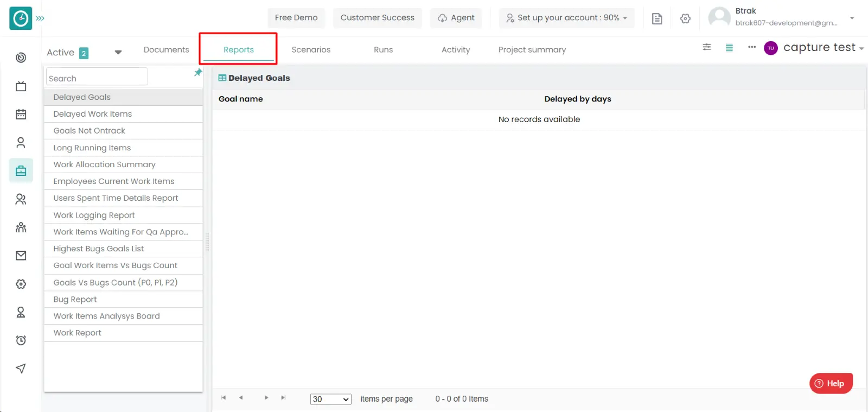The width and height of the screenshot is (868, 412).
Task: Select the Bug Report item in list
Action: (75, 300)
